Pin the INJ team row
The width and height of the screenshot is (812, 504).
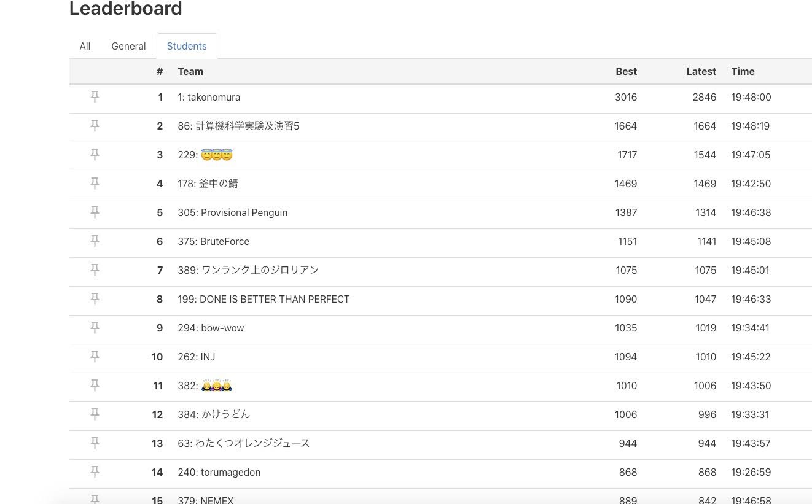95,357
